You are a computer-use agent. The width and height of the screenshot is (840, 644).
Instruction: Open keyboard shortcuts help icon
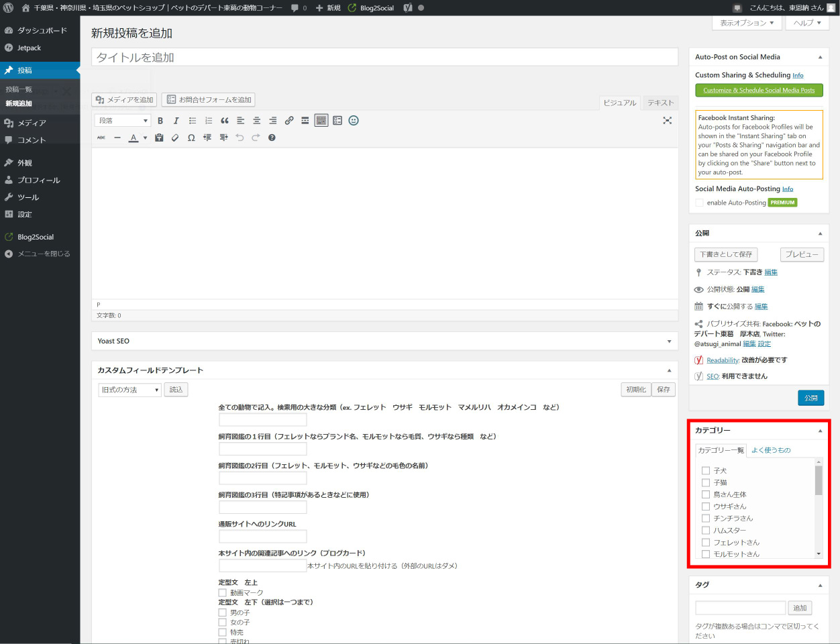click(x=272, y=138)
